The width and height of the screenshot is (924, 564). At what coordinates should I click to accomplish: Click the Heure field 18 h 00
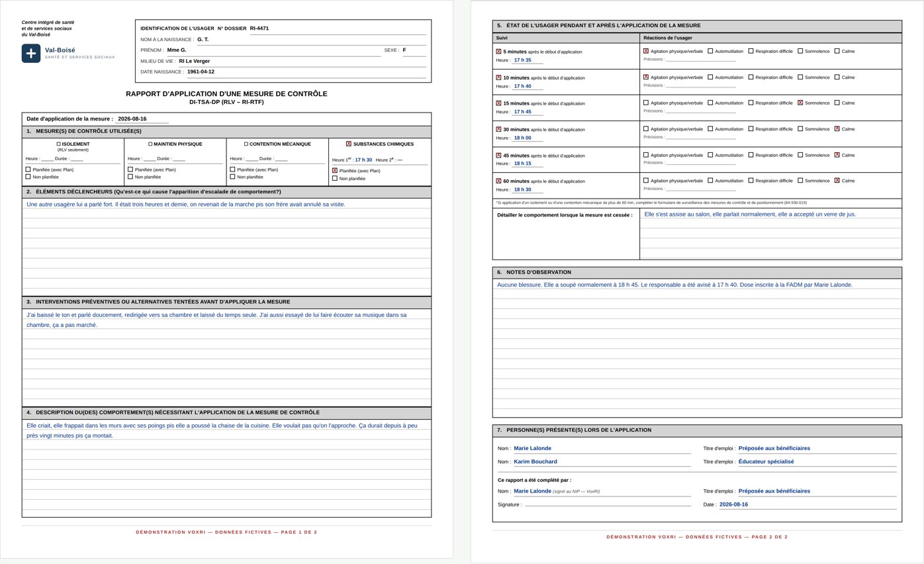528,138
